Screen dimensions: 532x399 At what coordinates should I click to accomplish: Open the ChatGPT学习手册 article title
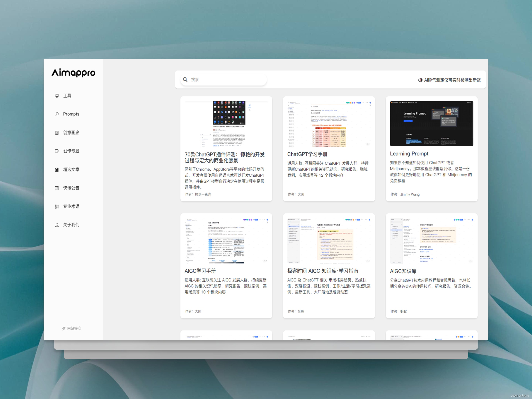pos(307,154)
